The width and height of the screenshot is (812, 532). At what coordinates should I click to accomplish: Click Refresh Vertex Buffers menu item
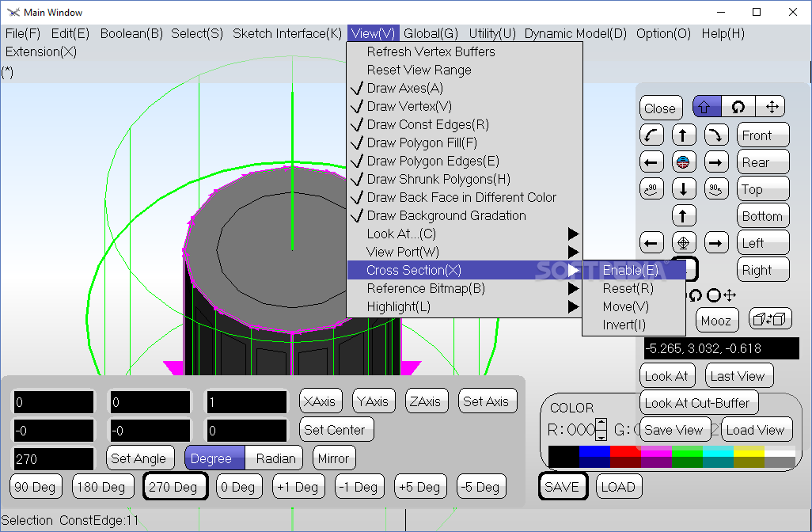point(465,51)
